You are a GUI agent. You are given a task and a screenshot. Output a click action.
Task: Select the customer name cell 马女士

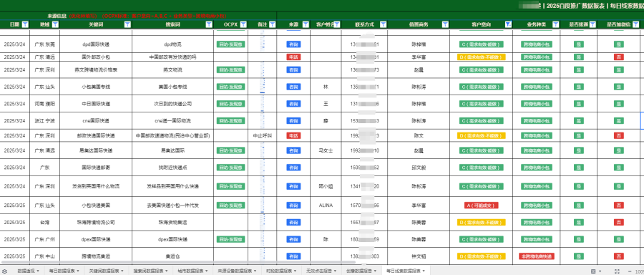point(326,150)
